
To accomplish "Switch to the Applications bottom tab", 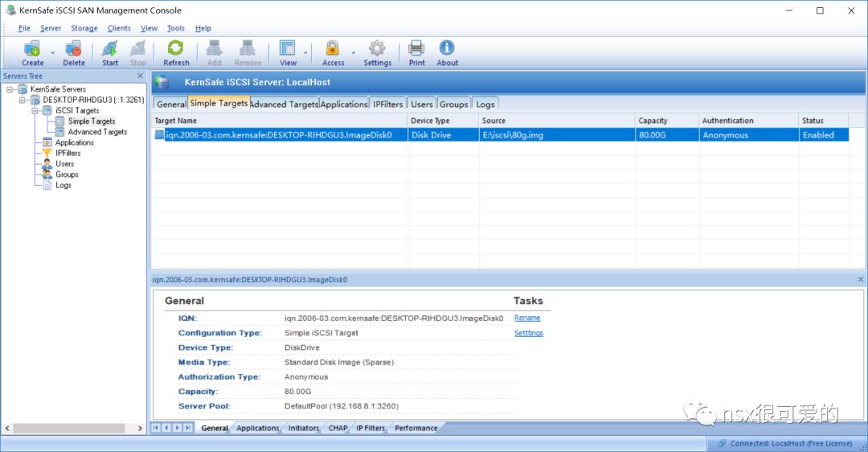I will pos(257,428).
